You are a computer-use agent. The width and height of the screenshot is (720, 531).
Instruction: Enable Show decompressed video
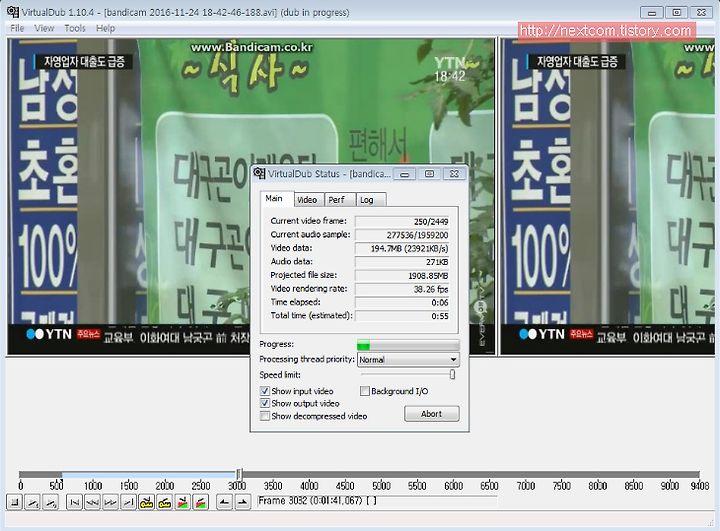264,416
